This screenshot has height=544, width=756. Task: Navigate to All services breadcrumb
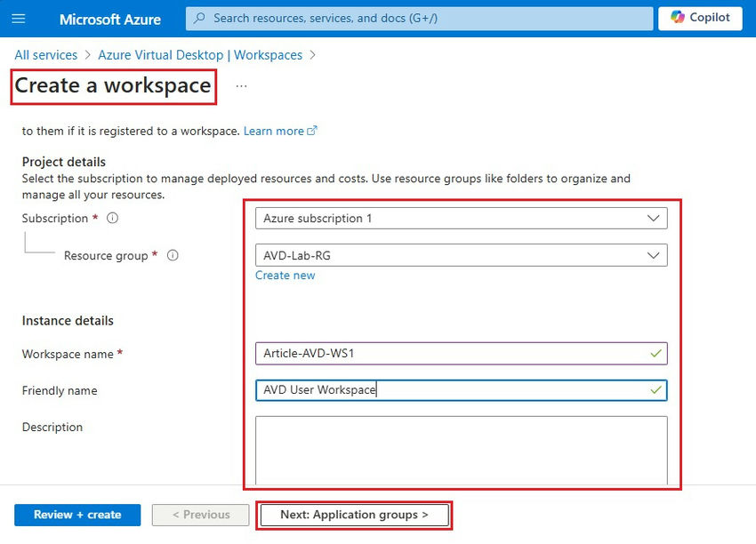point(44,54)
